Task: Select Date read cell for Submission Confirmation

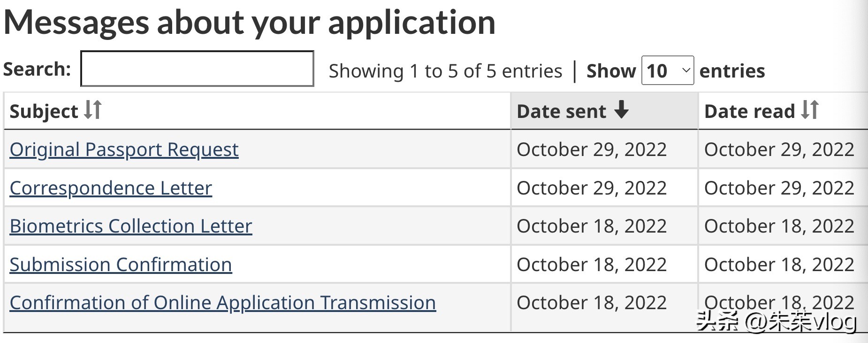Action: pos(779,265)
